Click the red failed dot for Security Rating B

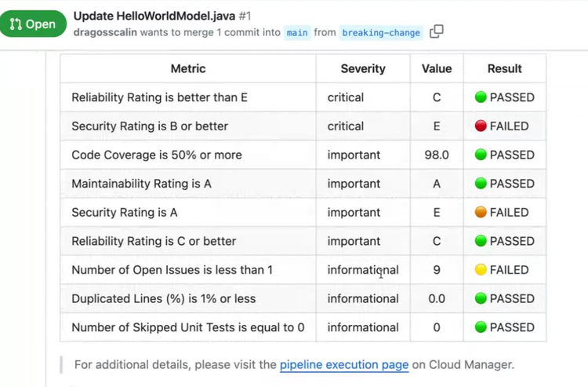(x=481, y=126)
